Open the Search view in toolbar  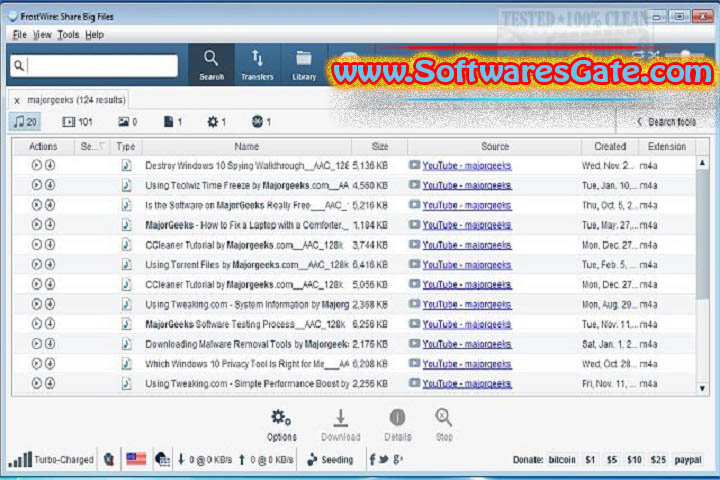[x=211, y=65]
